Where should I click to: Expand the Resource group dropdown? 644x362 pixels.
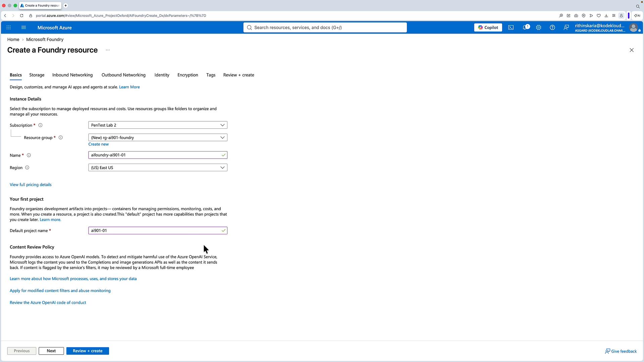click(x=158, y=137)
